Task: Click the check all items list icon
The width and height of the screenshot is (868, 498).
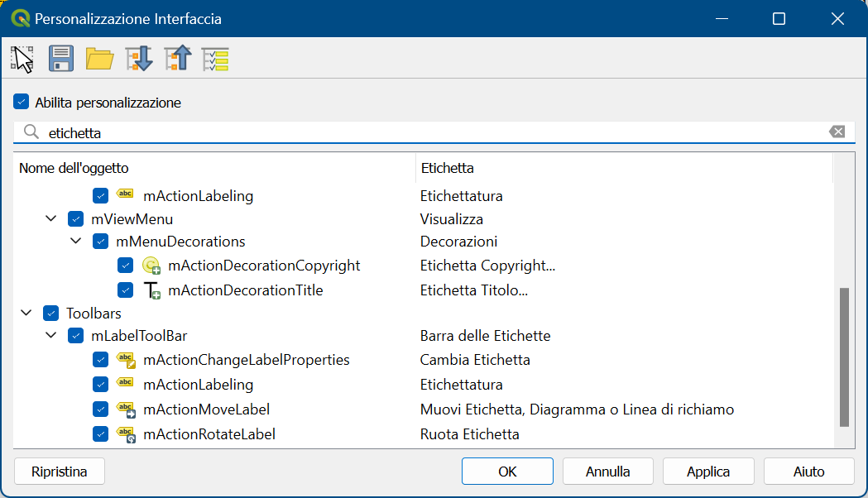Action: coord(215,60)
